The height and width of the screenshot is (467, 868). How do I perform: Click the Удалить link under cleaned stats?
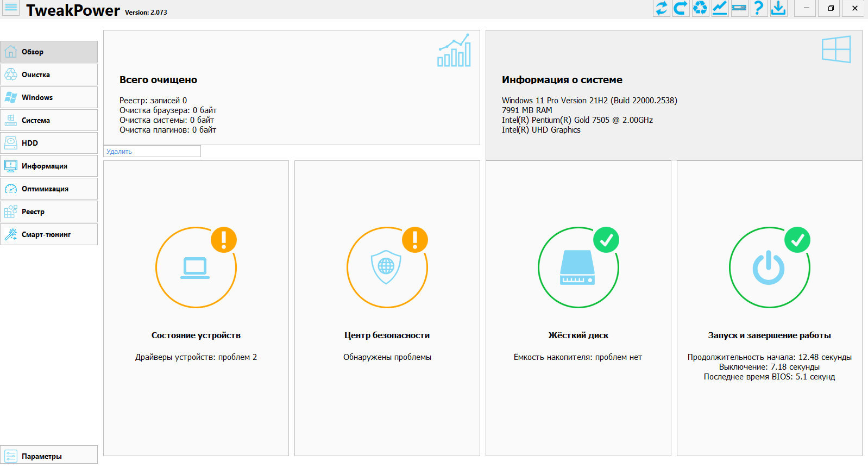pyautogui.click(x=119, y=152)
